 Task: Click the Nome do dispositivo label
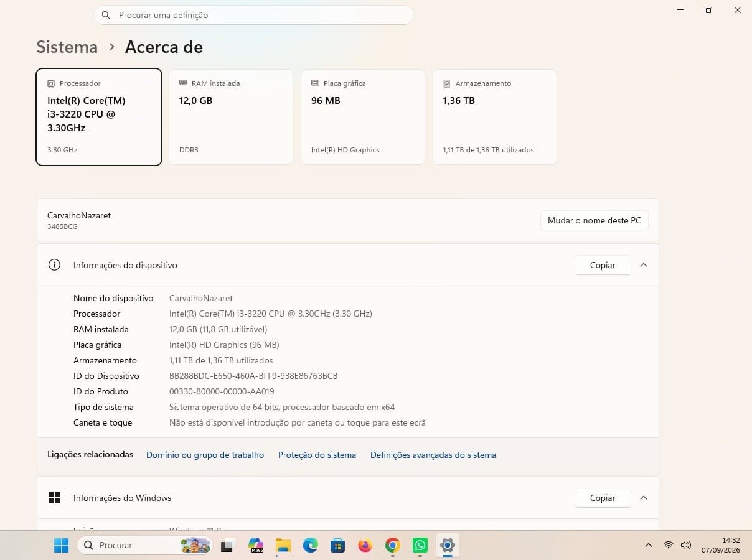(113, 298)
